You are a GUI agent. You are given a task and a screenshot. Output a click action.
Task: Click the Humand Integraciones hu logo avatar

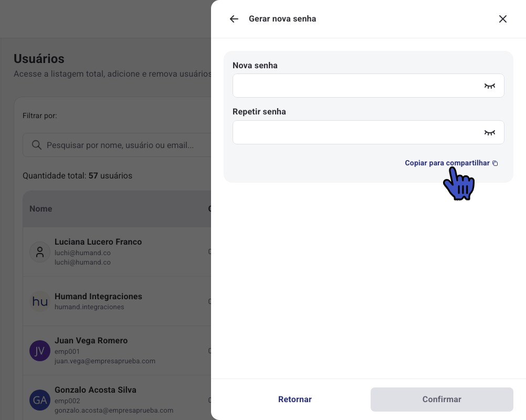click(x=40, y=301)
